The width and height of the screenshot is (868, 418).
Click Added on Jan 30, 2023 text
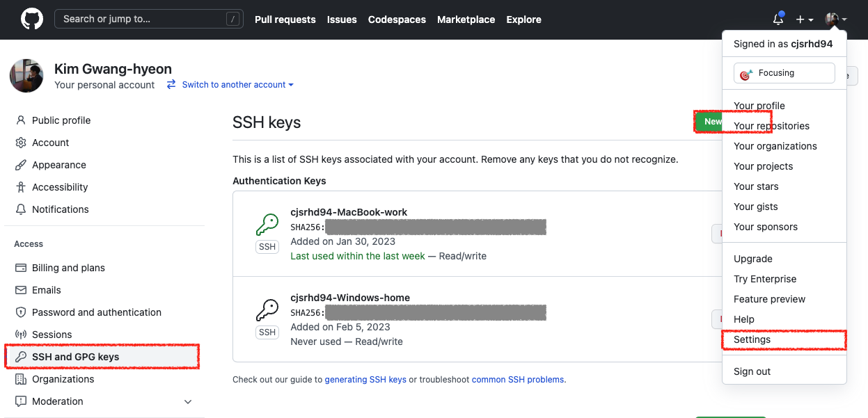(x=342, y=241)
